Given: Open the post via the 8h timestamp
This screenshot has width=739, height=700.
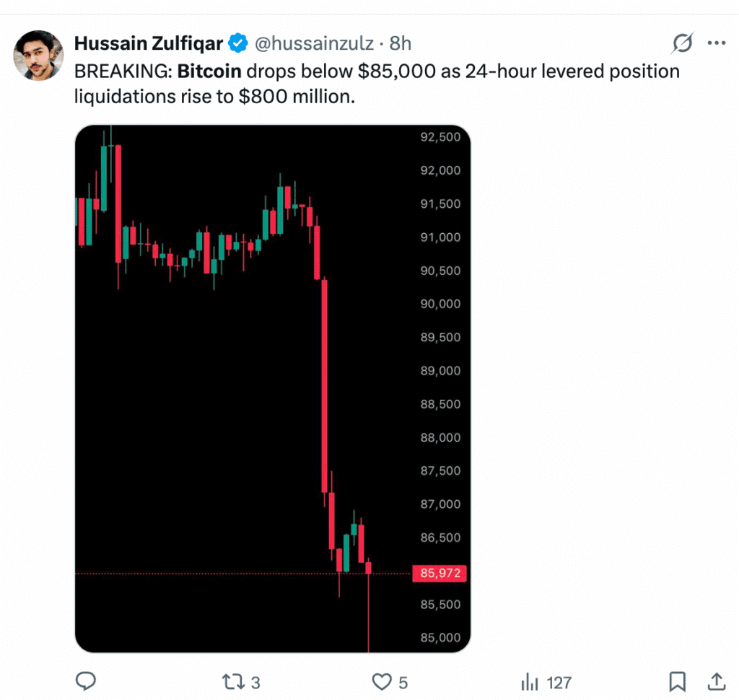Looking at the screenshot, I should [400, 43].
